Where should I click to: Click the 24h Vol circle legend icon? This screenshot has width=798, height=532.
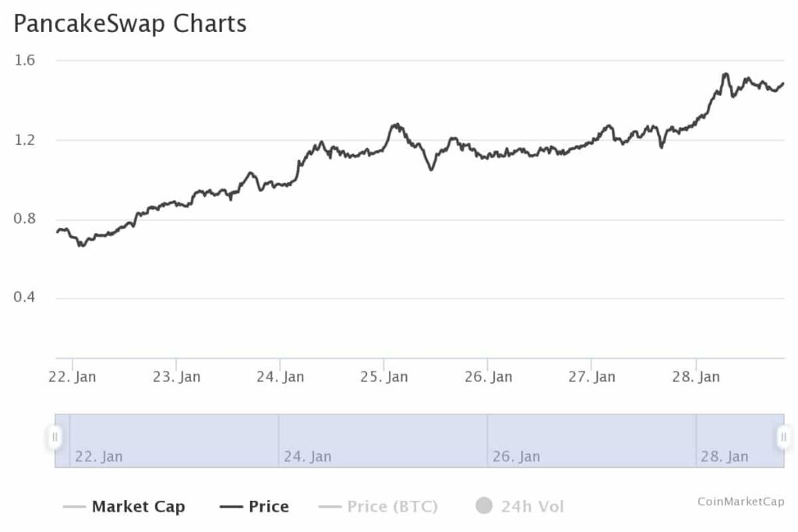click(x=484, y=506)
